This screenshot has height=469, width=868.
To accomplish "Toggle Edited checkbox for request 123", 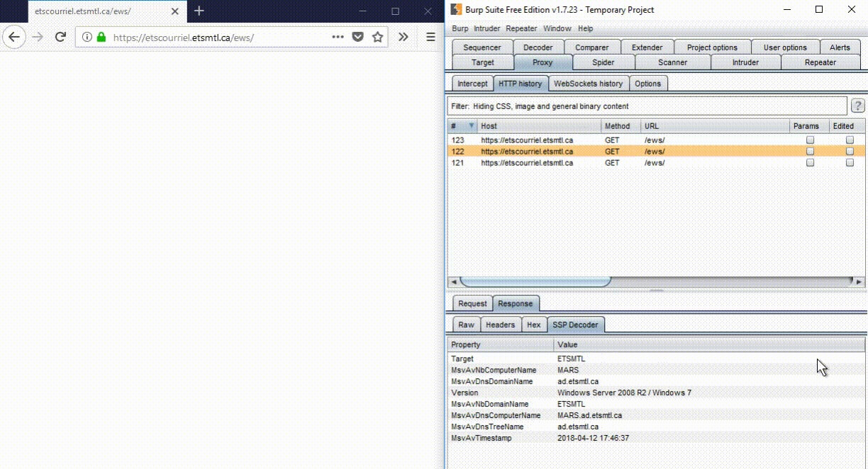I will (x=850, y=140).
